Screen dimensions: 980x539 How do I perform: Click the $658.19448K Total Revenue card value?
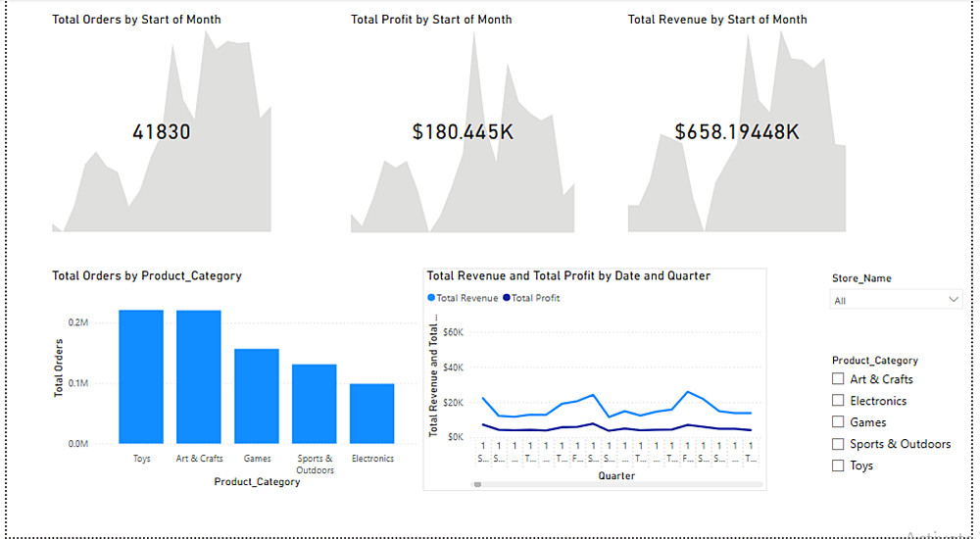[737, 132]
